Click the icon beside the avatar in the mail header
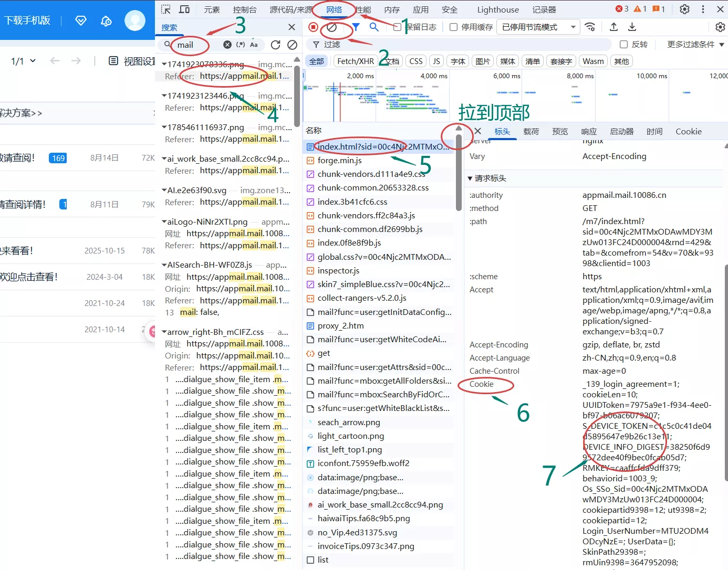Screen dimensions: 728x570 106,20
